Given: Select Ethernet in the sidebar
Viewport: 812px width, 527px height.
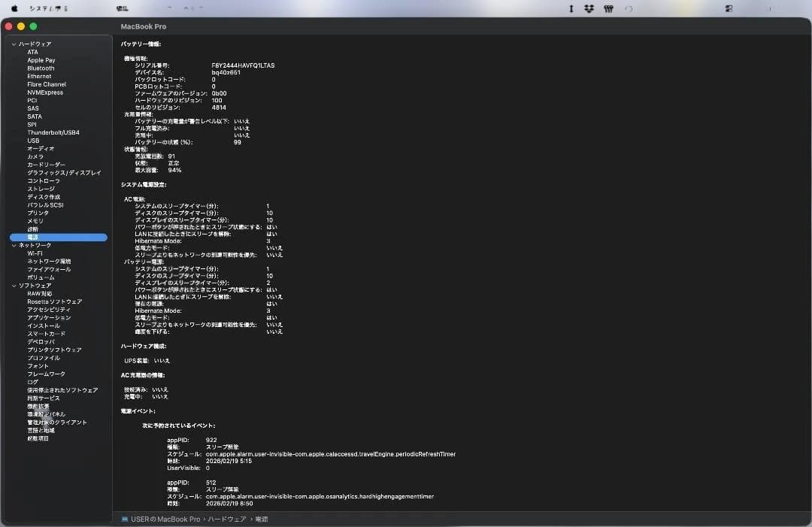Looking at the screenshot, I should click(x=39, y=76).
